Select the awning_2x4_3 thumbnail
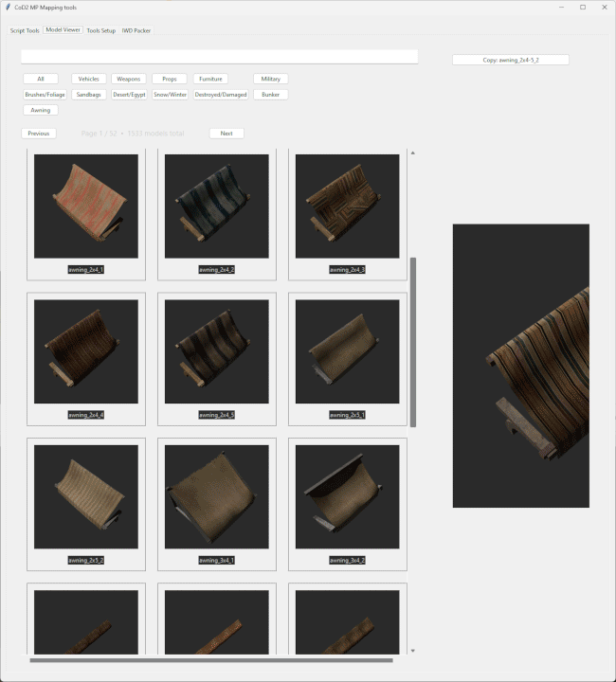This screenshot has height=682, width=616. tap(347, 206)
